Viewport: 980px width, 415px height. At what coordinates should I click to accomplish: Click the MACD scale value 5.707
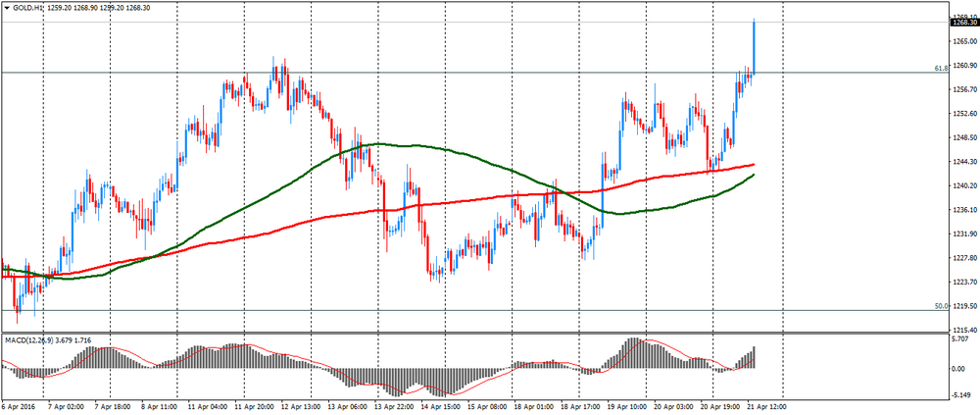961,339
